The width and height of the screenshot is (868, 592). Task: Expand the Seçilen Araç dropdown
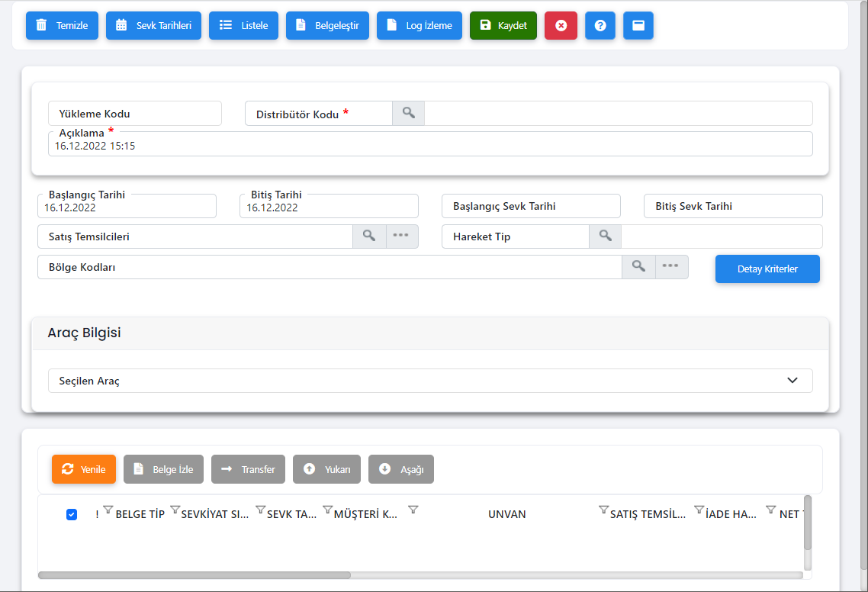pos(792,381)
